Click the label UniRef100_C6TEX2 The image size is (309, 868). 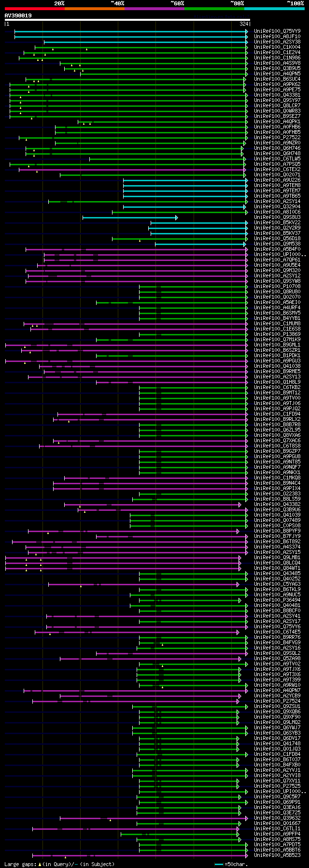[x=277, y=169]
